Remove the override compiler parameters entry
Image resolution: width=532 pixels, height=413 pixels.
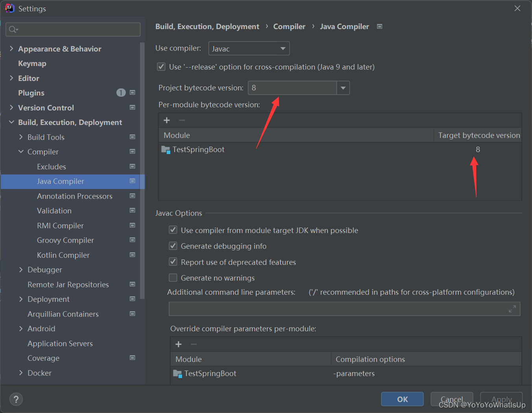[194, 344]
